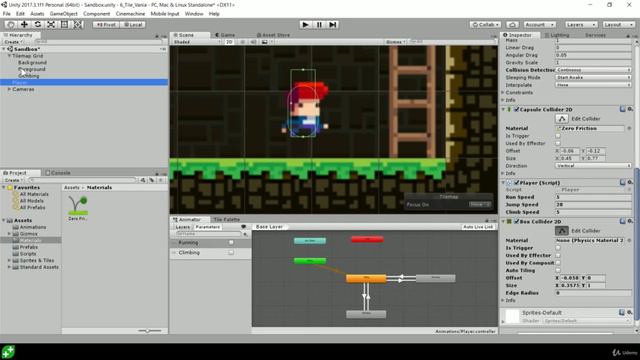Viewport: 640px width, 360px height.
Task: Toggle Box Collider Used By Composite checkbox
Action: point(558,263)
